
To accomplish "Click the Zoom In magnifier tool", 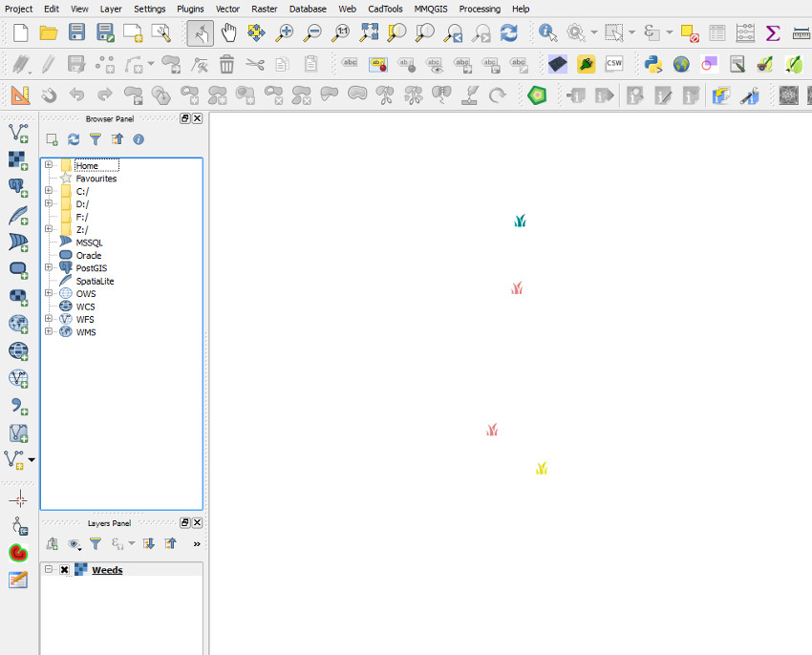I will point(284,32).
